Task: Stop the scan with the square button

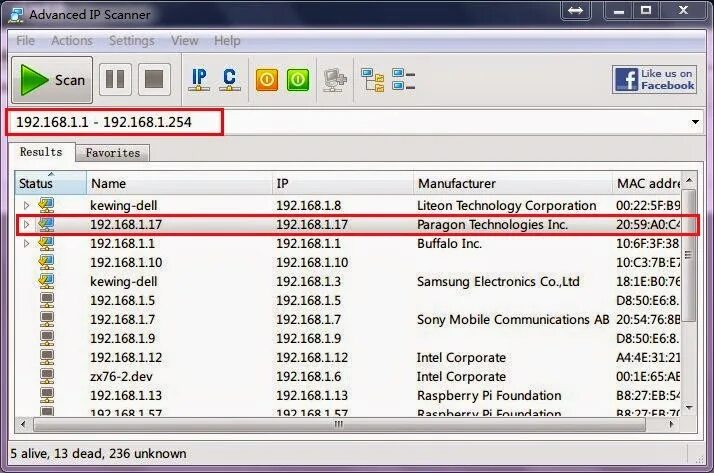Action: click(154, 80)
